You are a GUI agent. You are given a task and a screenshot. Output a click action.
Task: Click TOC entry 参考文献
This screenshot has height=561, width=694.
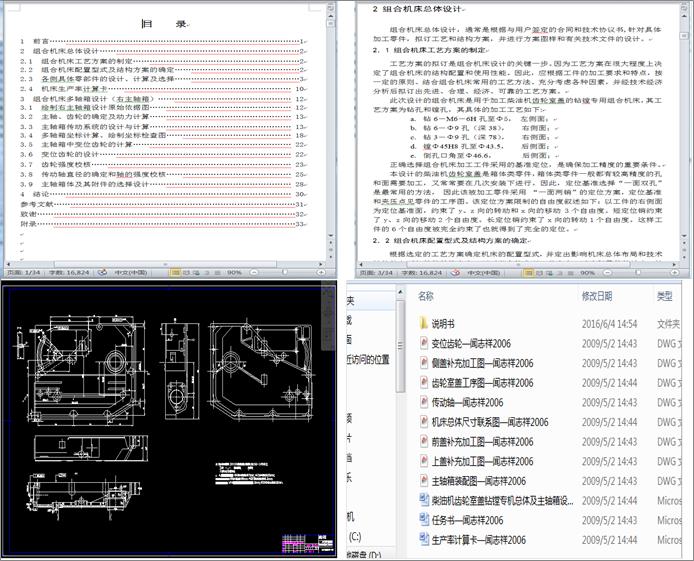(x=163, y=204)
